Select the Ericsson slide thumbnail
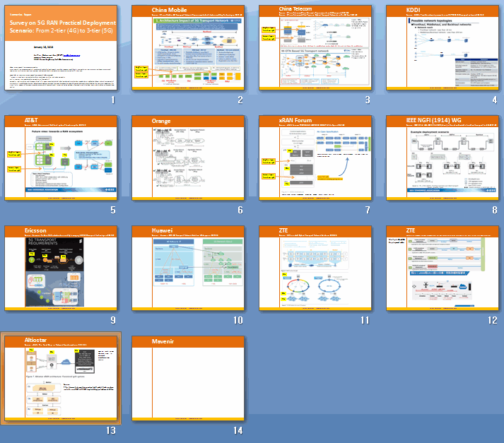Screen dimensions: 504x443 (x=61, y=268)
